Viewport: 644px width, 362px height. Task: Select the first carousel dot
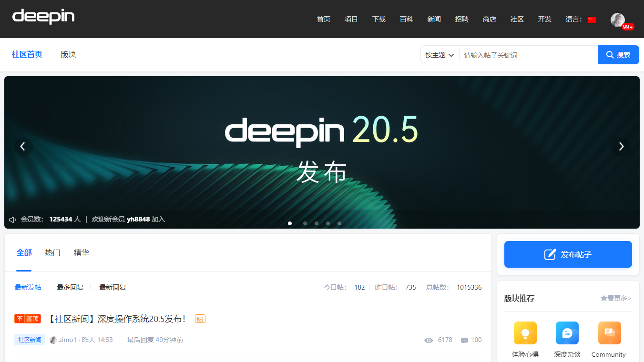coord(290,223)
